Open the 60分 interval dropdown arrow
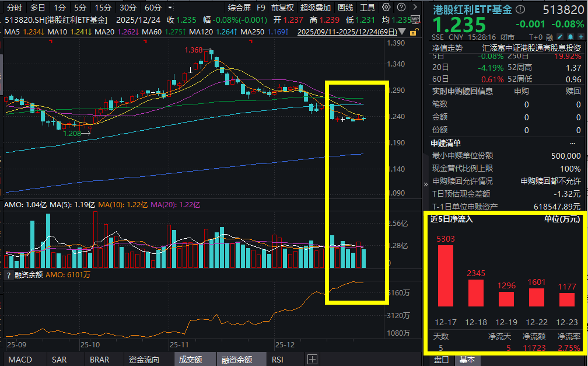Image resolution: width=588 pixels, height=366 pixels. [x=170, y=8]
